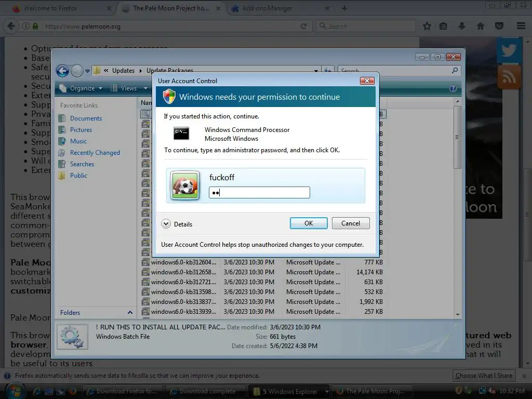Select the soccer ball account picture
The image size is (532, 399).
click(185, 185)
